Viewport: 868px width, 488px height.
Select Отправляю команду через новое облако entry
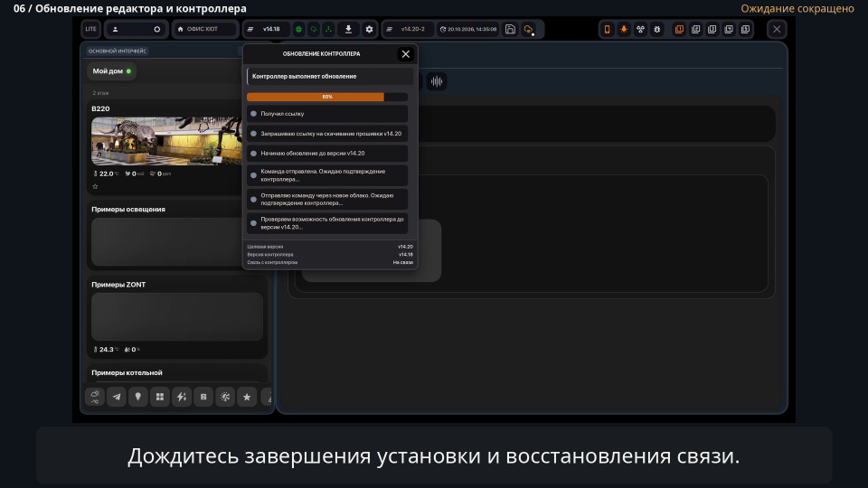click(327, 199)
